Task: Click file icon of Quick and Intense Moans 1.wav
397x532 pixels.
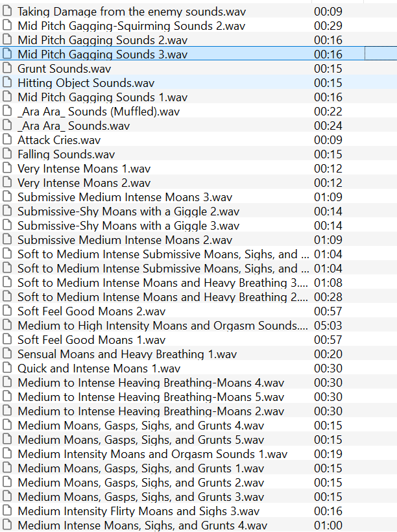Action: pos(6,367)
